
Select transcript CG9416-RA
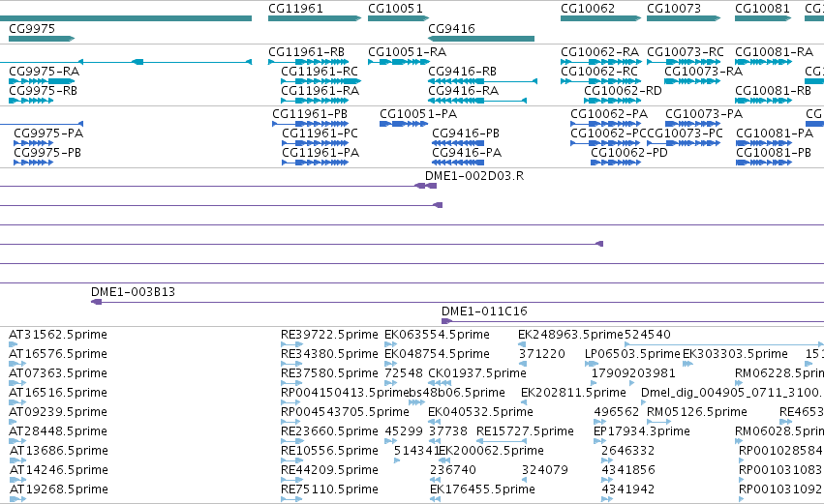[477, 101]
